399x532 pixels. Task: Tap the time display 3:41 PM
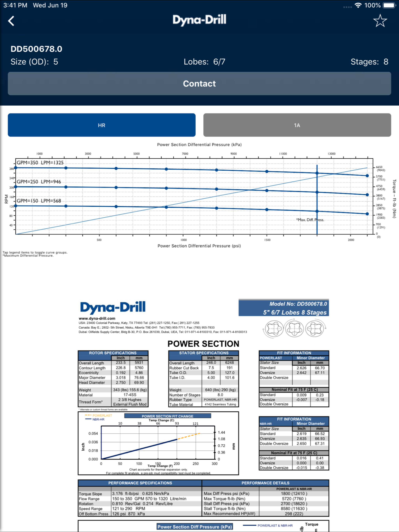click(x=15, y=5)
